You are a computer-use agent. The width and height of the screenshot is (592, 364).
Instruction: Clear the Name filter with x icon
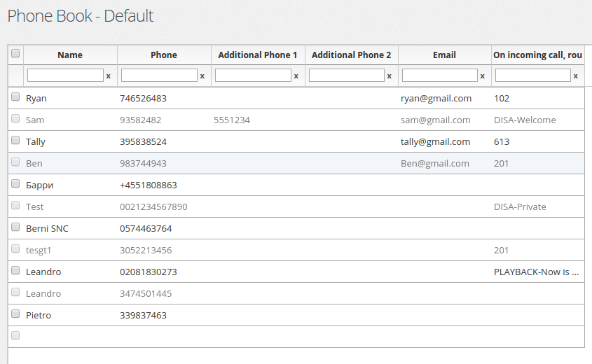coord(108,76)
